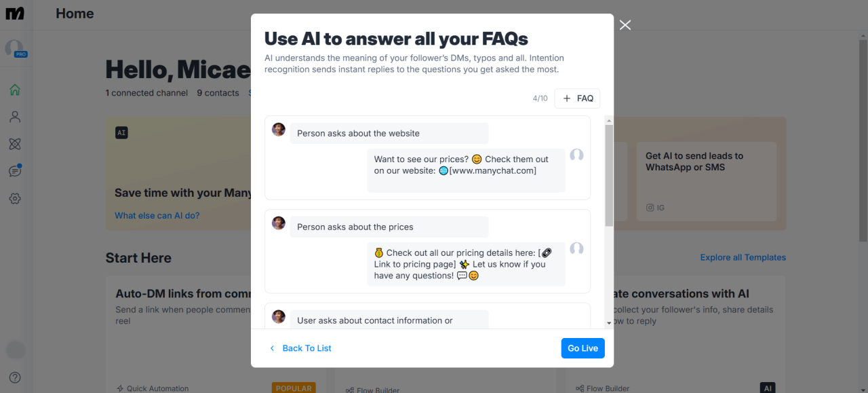868x393 pixels.
Task: Click the AI badge on the banner card
Action: pos(121,132)
